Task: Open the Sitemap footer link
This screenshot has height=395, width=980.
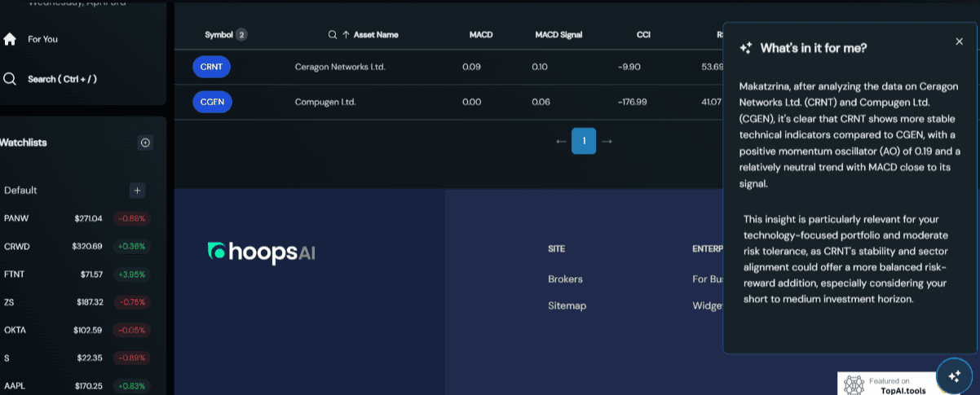Action: (567, 305)
